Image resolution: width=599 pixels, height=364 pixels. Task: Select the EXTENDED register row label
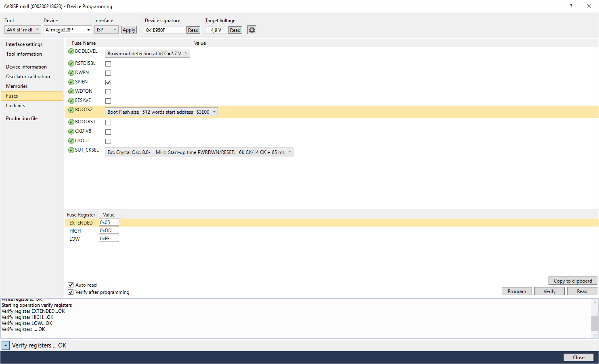coord(81,223)
